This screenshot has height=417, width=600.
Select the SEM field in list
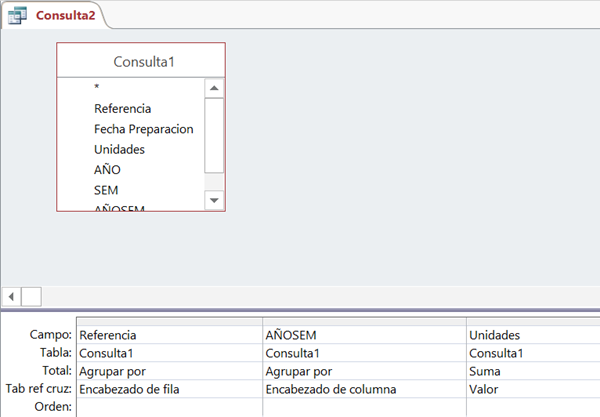(106, 190)
